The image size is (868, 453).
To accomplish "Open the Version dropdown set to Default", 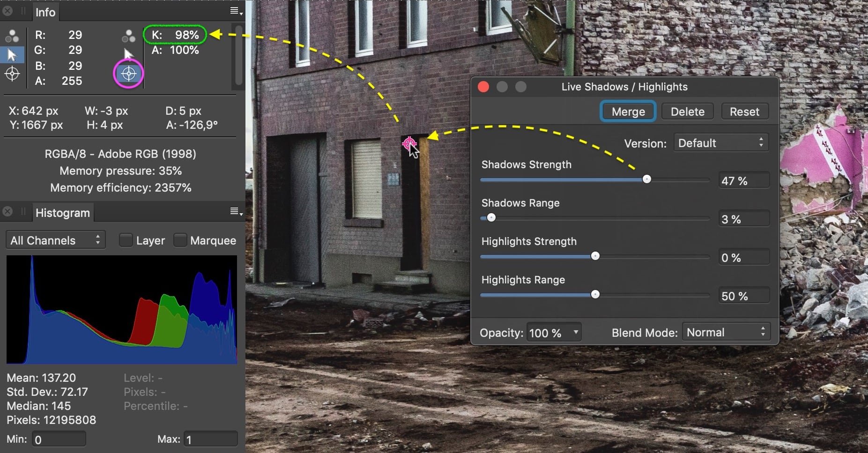I will (721, 143).
